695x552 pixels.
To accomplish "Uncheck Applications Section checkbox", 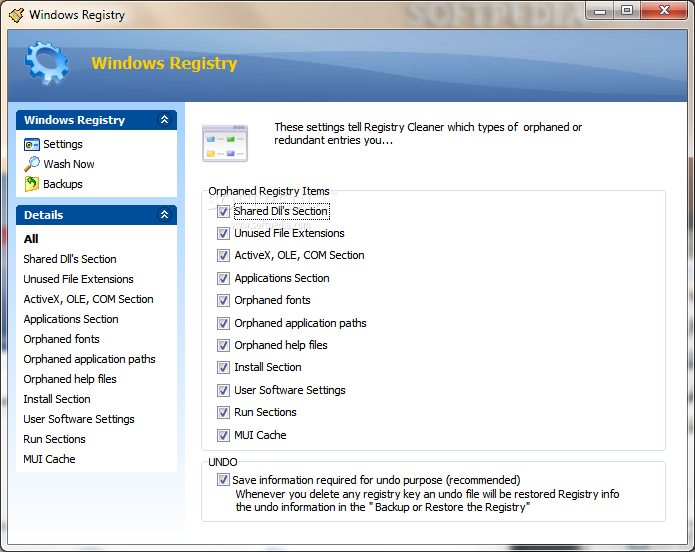I will 223,278.
